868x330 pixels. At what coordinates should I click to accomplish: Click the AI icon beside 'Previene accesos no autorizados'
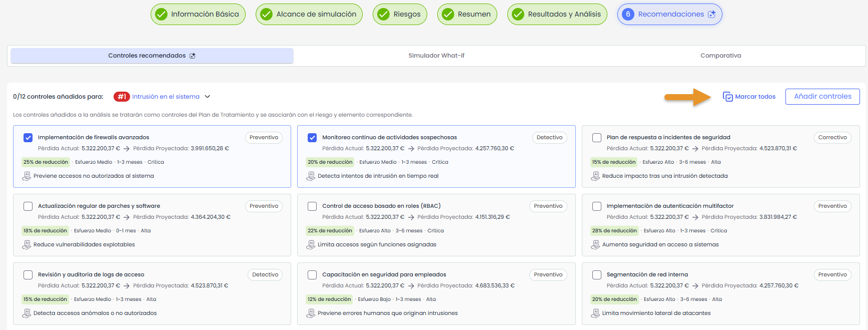pos(27,176)
